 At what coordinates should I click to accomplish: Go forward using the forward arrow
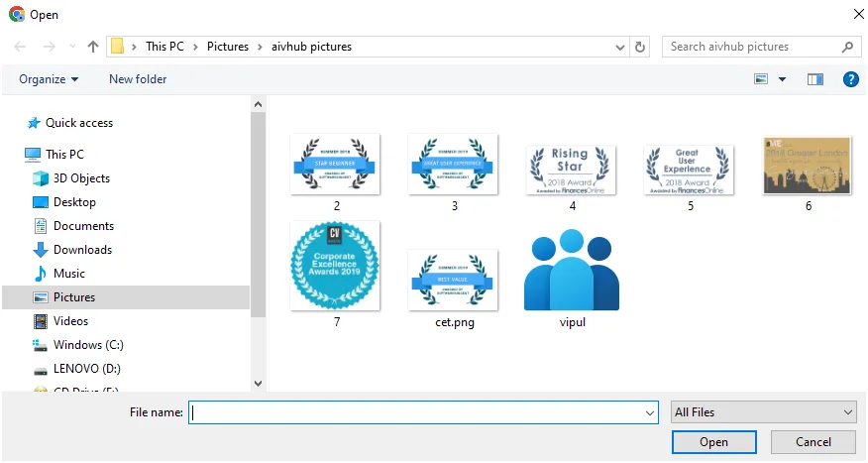click(50, 47)
